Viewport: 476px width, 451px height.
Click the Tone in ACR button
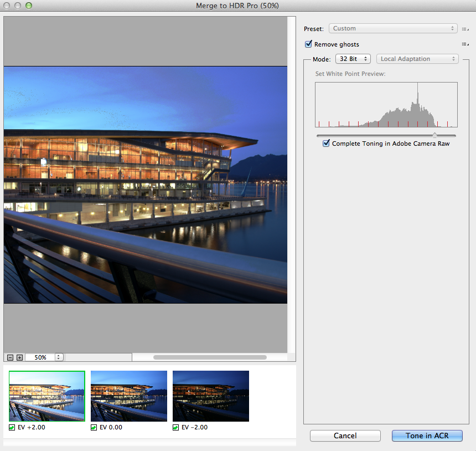click(x=427, y=435)
